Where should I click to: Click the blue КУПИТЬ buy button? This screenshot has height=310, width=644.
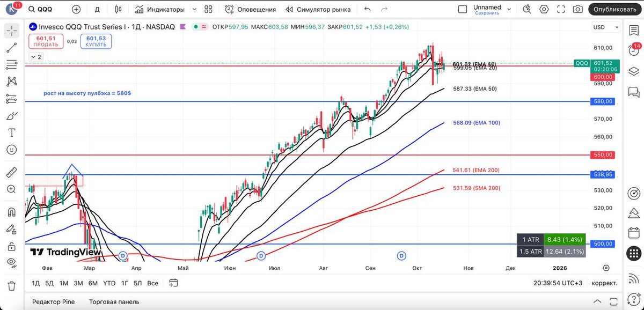pos(96,41)
